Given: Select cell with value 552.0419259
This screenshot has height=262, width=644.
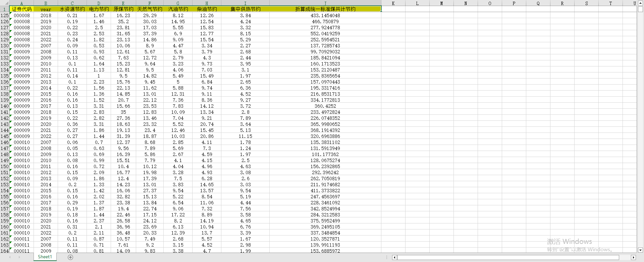Looking at the screenshot, I should coord(325,34).
